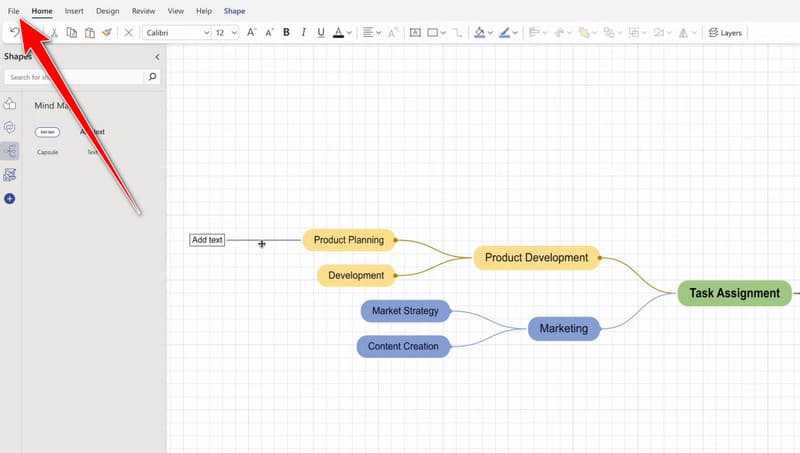800x453 pixels.
Task: Expand the shape tool dropdown arrow
Action: coord(443,33)
